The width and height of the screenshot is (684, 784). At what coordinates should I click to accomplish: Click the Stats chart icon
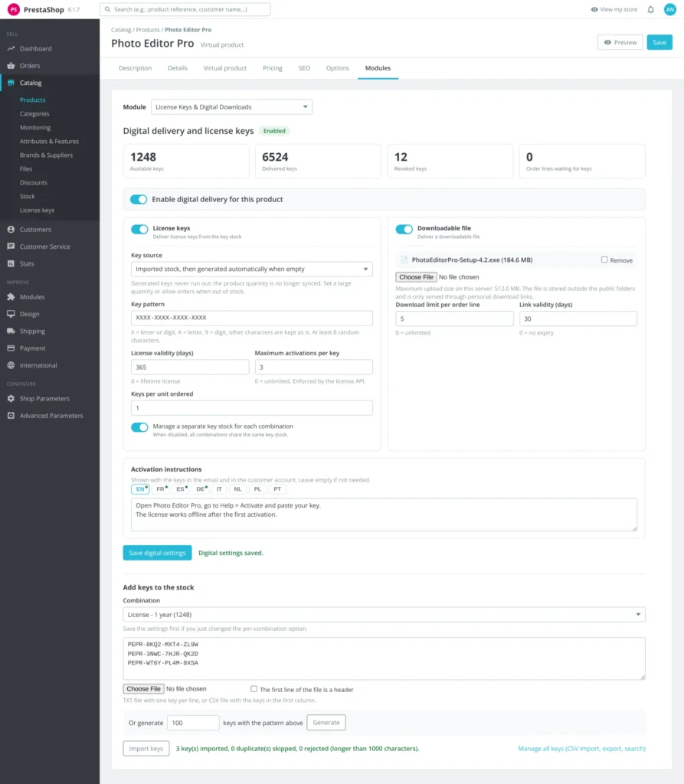tap(11, 263)
